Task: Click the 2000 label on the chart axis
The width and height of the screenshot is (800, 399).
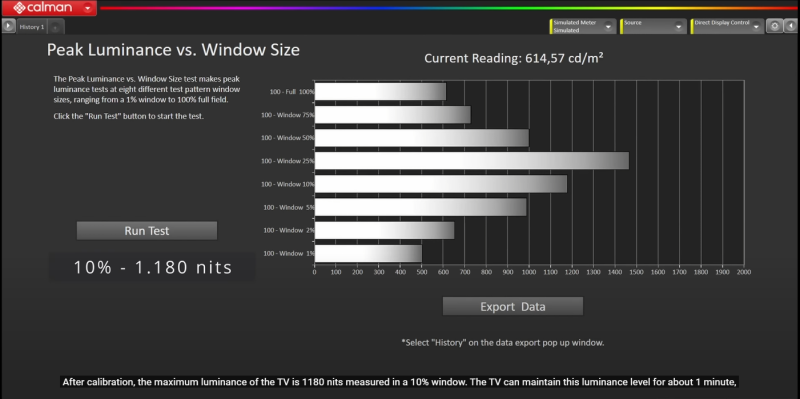Action: point(743,272)
